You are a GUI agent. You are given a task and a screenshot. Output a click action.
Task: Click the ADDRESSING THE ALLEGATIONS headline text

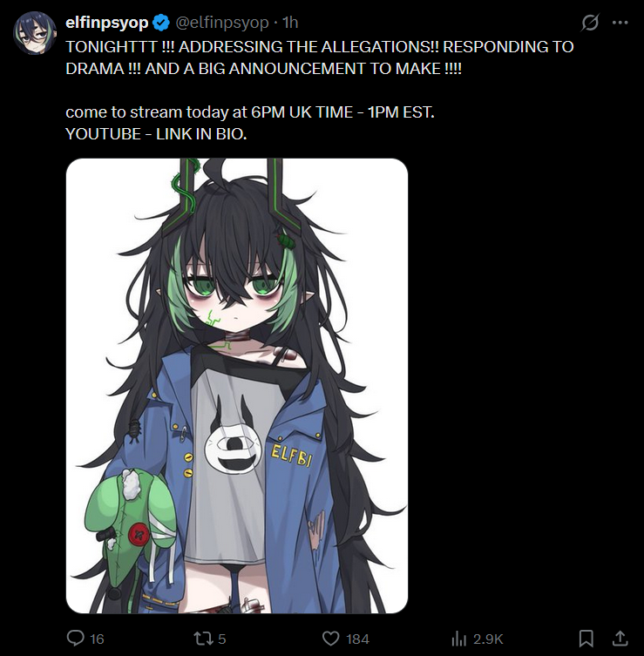coord(308,47)
